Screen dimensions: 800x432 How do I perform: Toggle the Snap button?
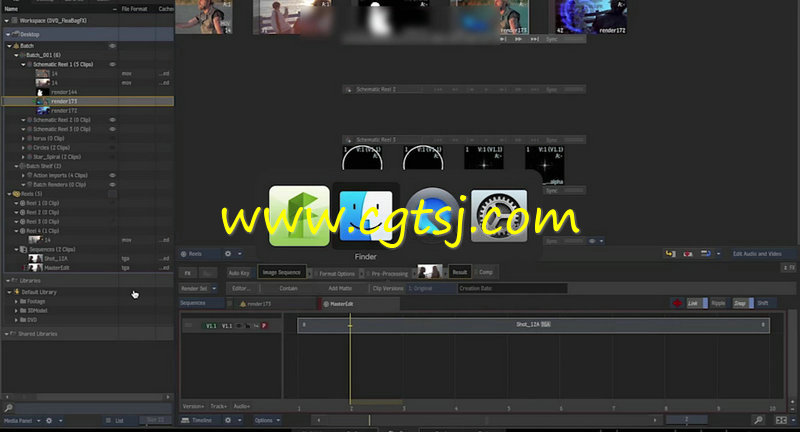(743, 303)
